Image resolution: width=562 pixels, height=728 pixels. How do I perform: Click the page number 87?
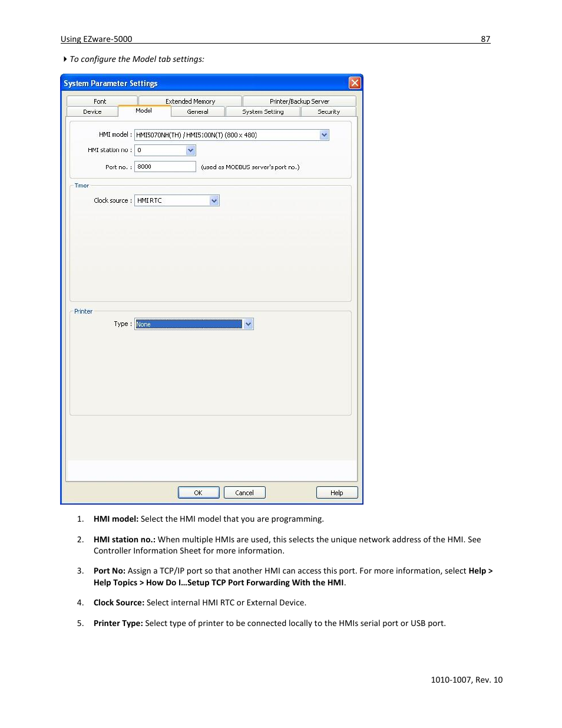coord(485,39)
